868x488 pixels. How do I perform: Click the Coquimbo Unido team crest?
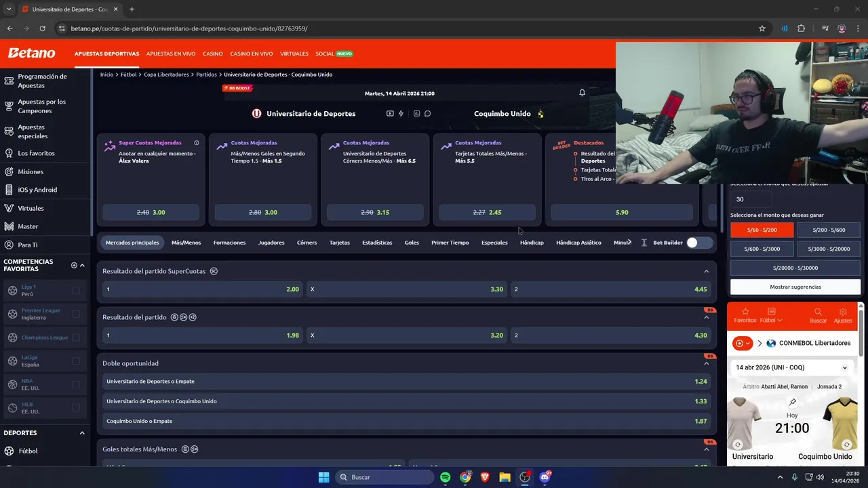coord(540,114)
